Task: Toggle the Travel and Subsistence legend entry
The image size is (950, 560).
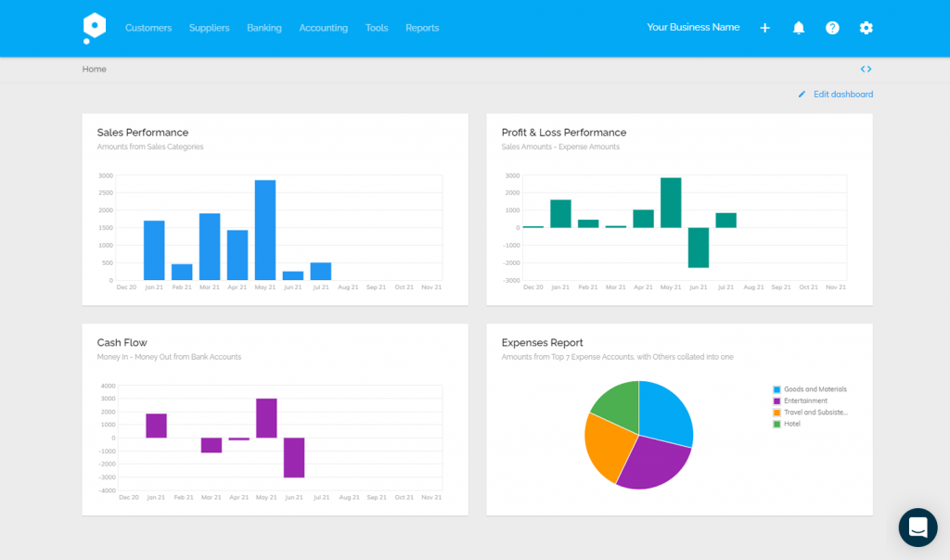Action: [813, 412]
